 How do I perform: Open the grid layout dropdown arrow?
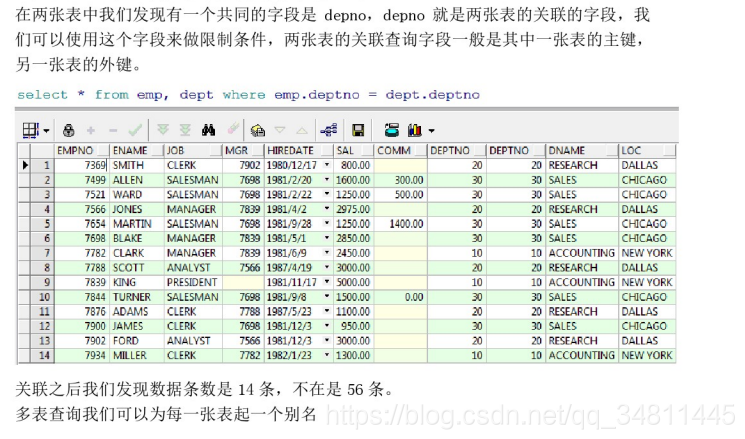[x=46, y=131]
